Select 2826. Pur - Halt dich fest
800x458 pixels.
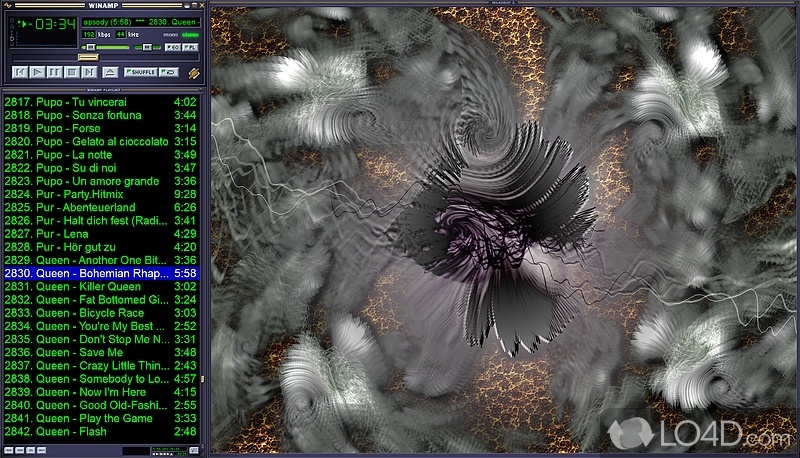[x=101, y=221]
